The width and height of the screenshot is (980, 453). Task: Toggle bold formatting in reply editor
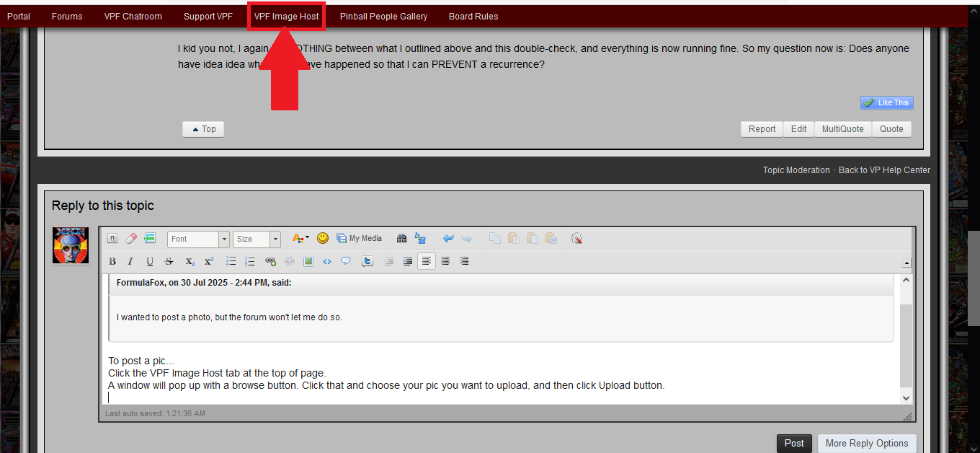click(112, 261)
